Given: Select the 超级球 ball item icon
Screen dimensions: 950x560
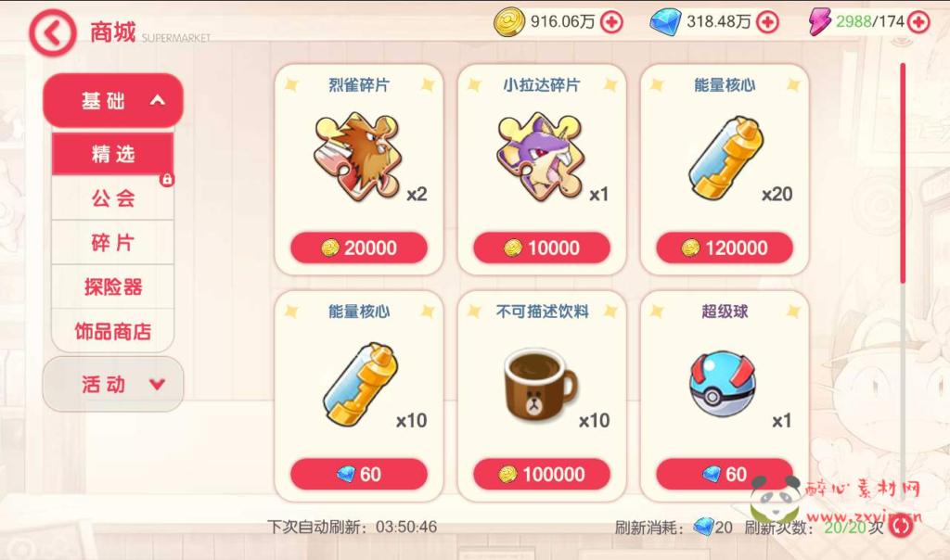Looking at the screenshot, I should 723,383.
